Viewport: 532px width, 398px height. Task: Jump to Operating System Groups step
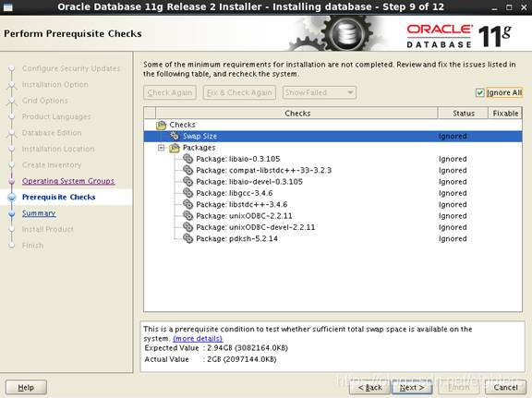(68, 181)
